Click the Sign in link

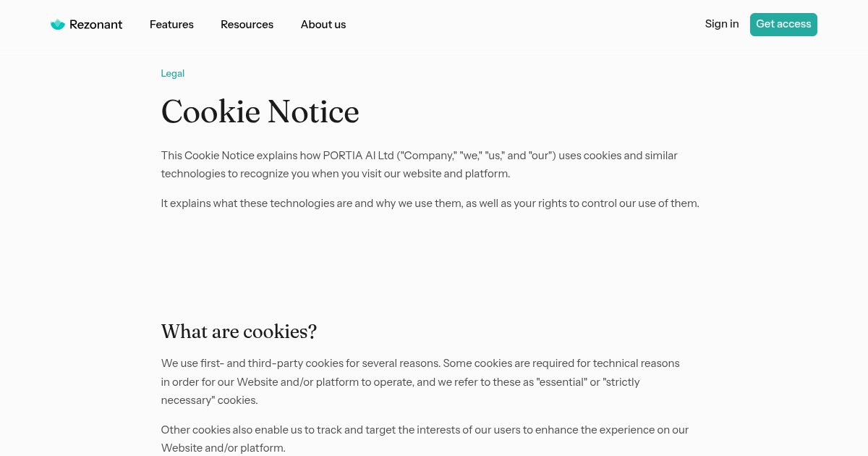[722, 24]
